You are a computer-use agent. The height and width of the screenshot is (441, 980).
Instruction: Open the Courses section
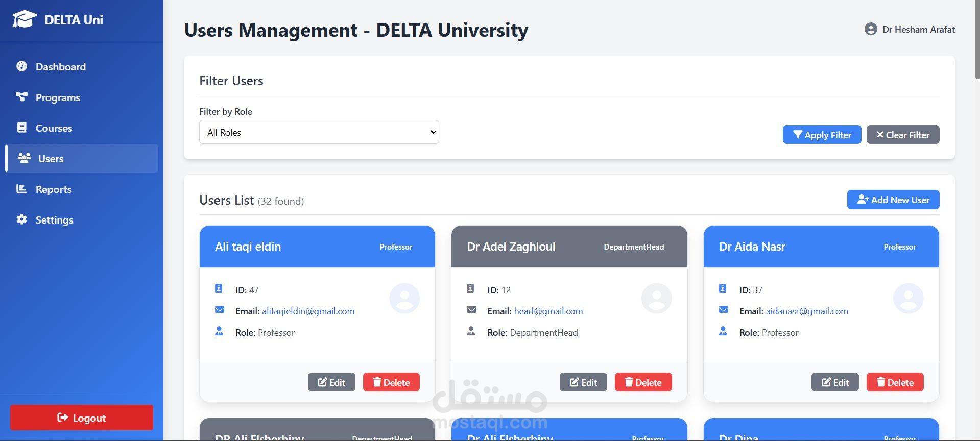(82, 128)
